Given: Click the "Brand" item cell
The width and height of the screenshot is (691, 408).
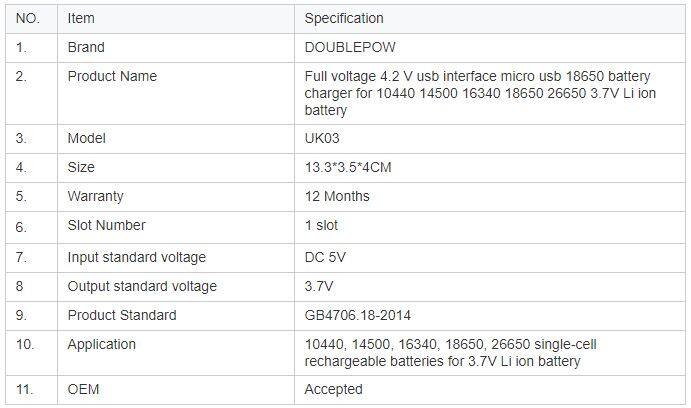Looking at the screenshot, I should click(x=86, y=47).
